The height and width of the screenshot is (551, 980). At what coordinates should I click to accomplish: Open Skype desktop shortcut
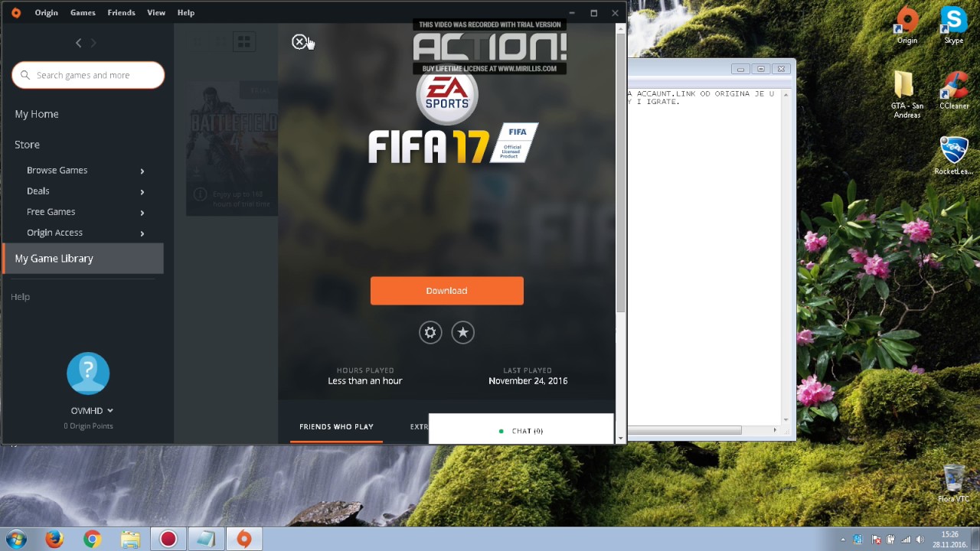tap(954, 26)
